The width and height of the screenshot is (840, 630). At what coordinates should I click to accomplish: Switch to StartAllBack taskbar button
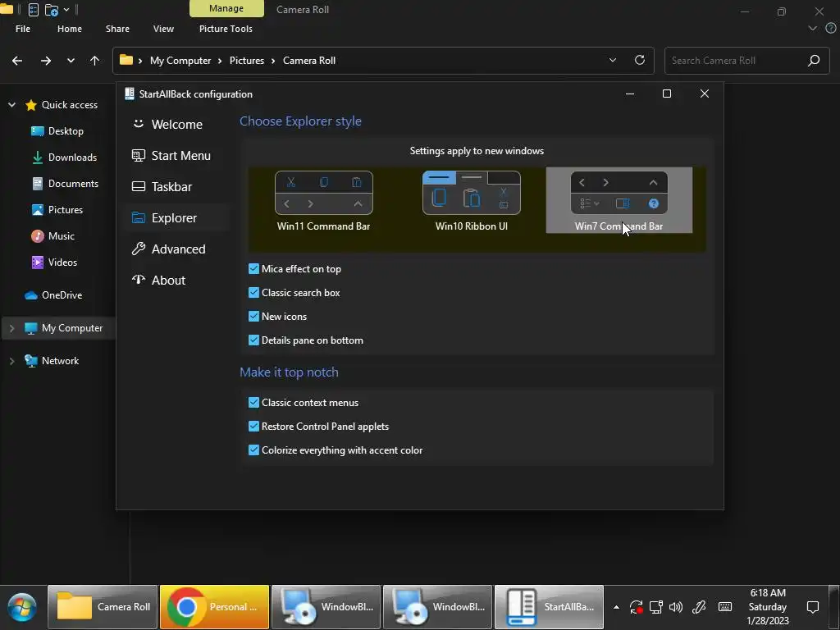[x=549, y=607]
